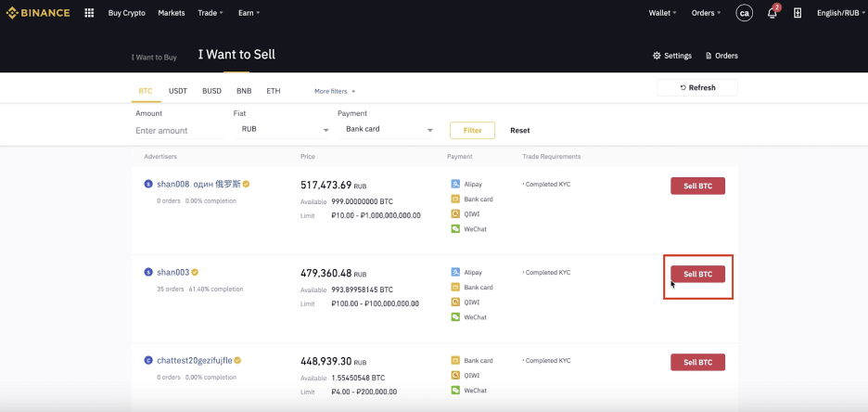The height and width of the screenshot is (412, 868).
Task: Click verified badge next to chattest20gezifujfle
Action: pos(236,360)
